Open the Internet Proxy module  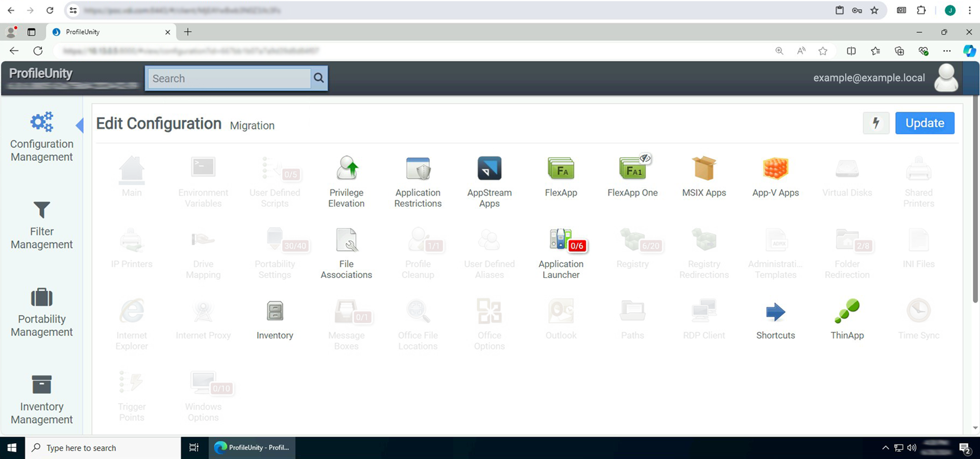coord(203,319)
